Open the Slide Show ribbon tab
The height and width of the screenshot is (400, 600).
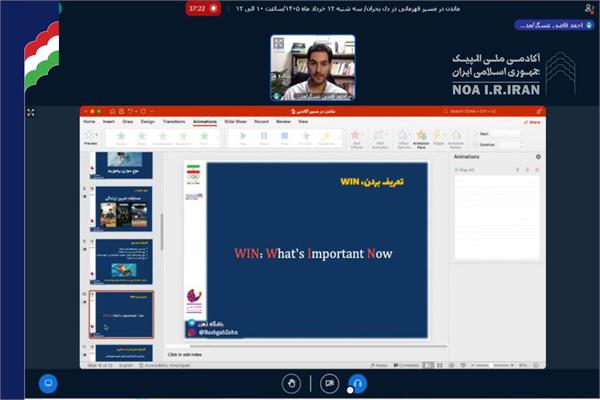235,121
